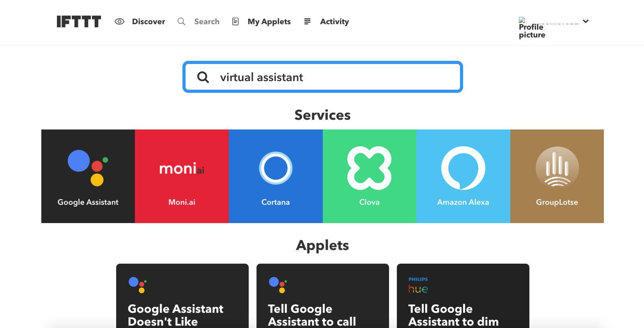
Task: Open the Amazon Alexa service label
Action: point(463,202)
